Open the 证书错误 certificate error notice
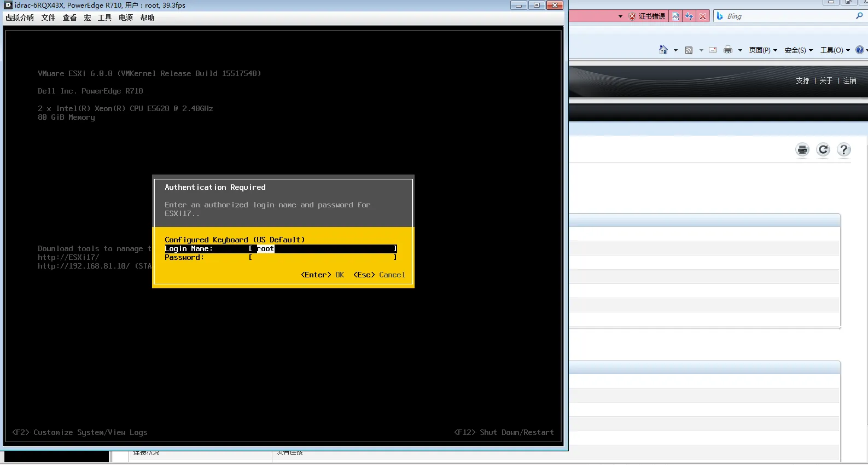Viewport: 868px width, 465px height. coord(647,16)
